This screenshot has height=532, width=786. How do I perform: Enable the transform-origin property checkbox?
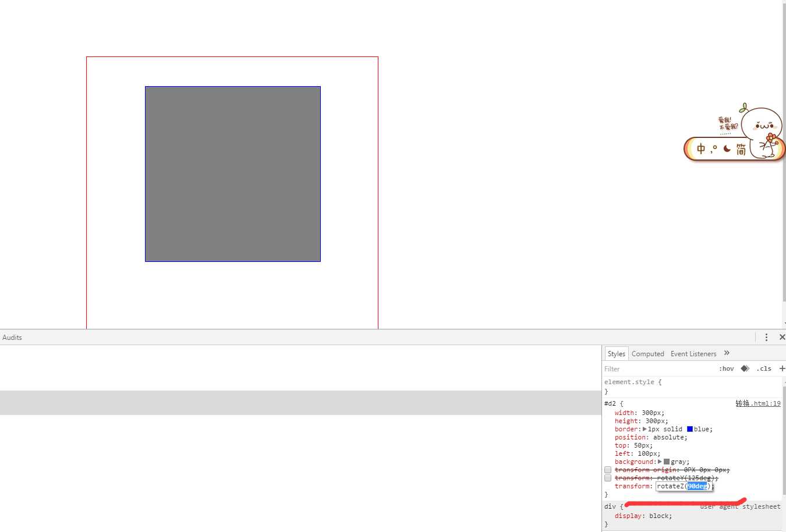(x=608, y=470)
